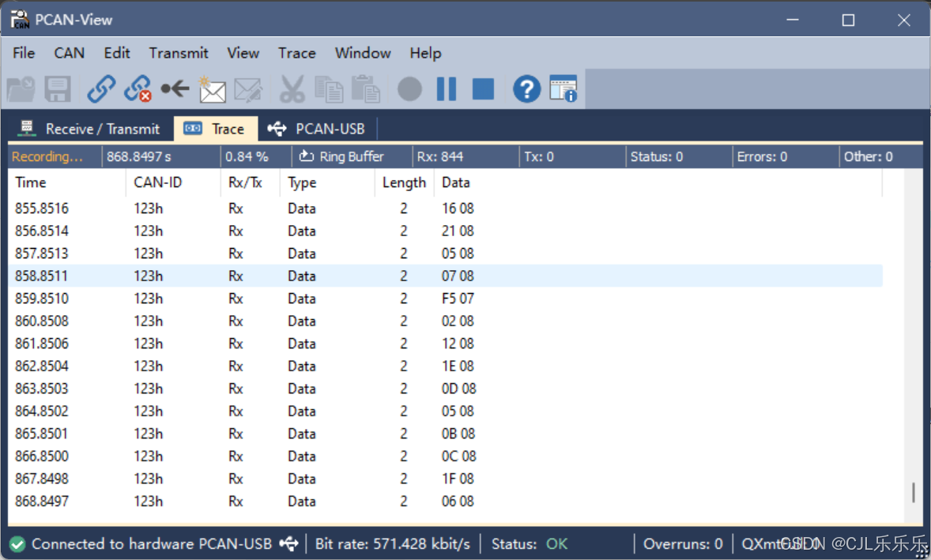Image resolution: width=931 pixels, height=560 pixels.
Task: Click the PCAN-View app icon in title bar
Action: pyautogui.click(x=20, y=20)
